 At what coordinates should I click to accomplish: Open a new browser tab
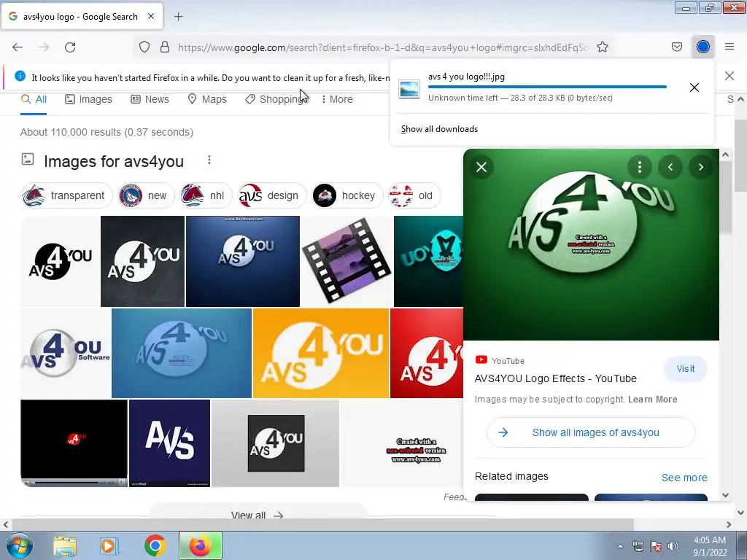pyautogui.click(x=178, y=17)
